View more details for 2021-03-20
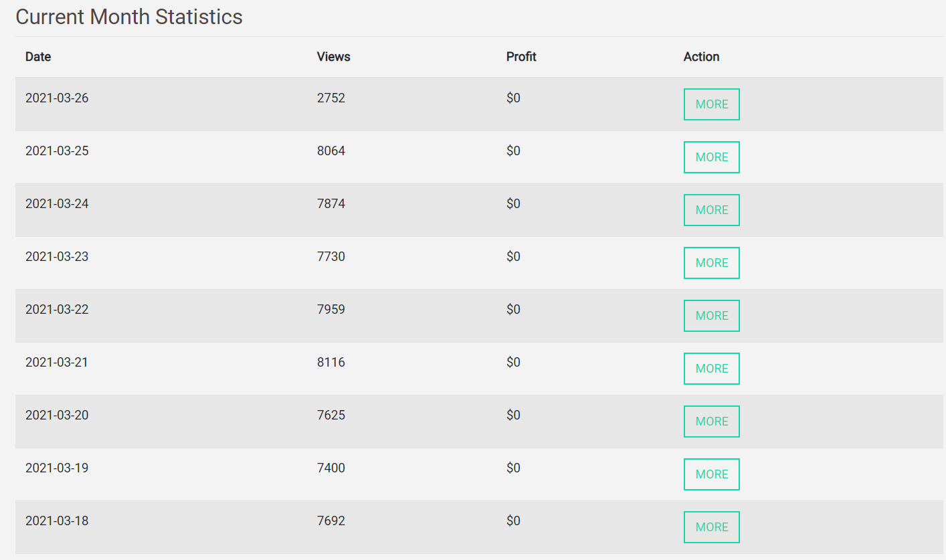Screen dimensions: 946x560 (711, 422)
